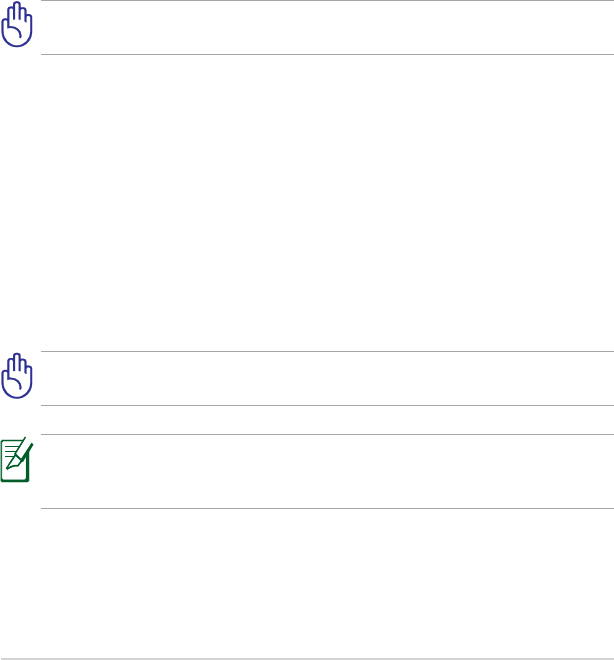Click the palm of the lower hand icon
Viewport: 614px width, 660px height.
tap(16, 385)
